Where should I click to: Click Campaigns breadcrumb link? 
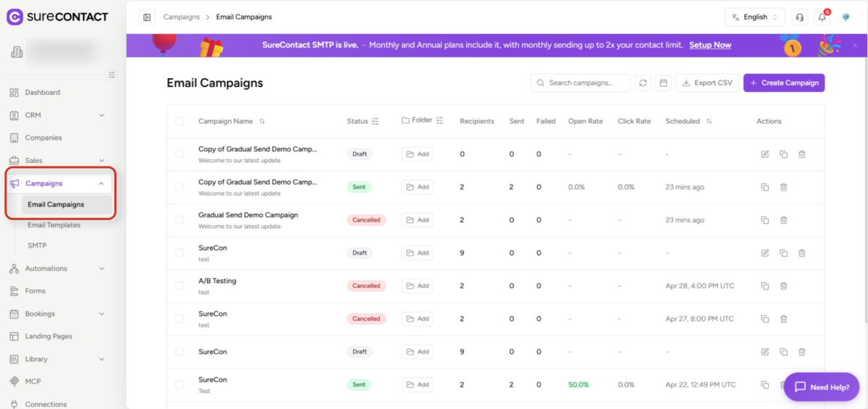[x=182, y=17]
